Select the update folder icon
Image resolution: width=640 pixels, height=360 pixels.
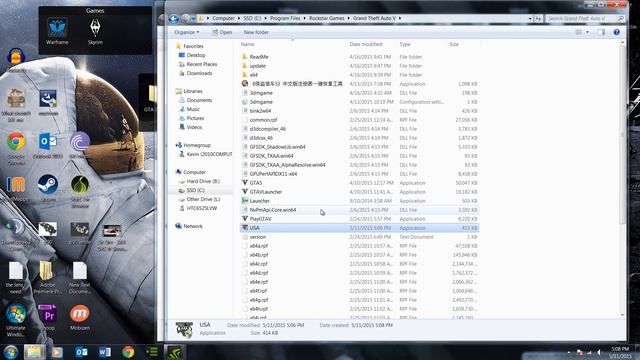244,66
